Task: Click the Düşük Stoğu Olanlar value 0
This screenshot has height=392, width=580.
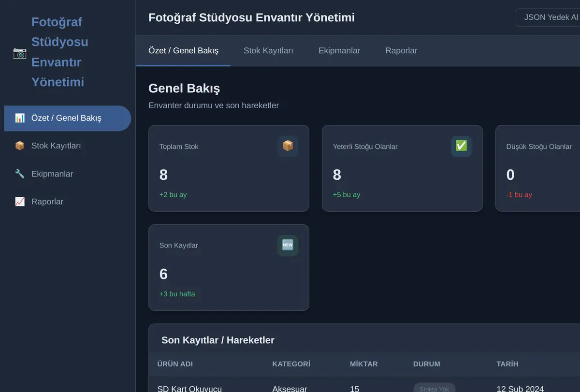Action: [510, 175]
